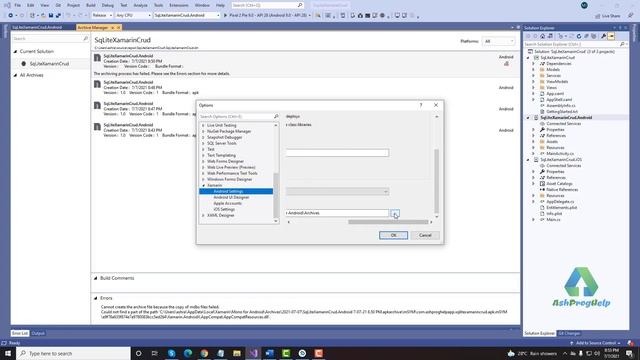The image size is (640, 360).
Task: Click the empty text field in Options panel
Action: pos(337,153)
